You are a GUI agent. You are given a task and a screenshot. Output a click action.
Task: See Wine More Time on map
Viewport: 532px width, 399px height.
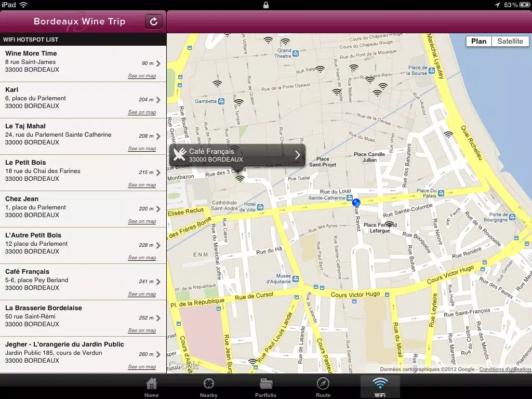(x=142, y=76)
